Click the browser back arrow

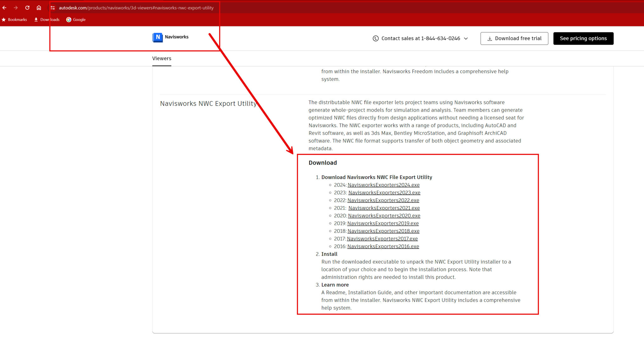click(4, 8)
